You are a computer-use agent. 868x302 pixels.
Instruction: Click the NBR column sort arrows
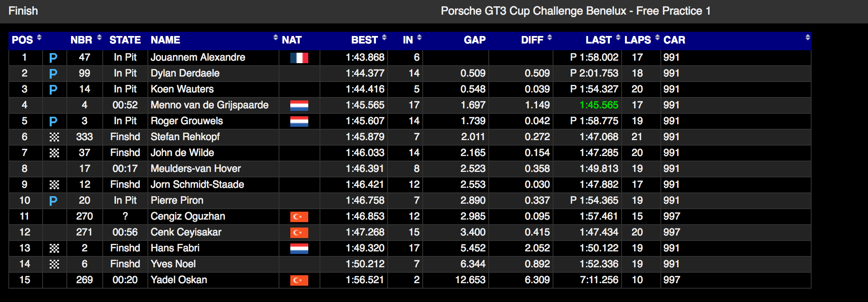tap(99, 38)
